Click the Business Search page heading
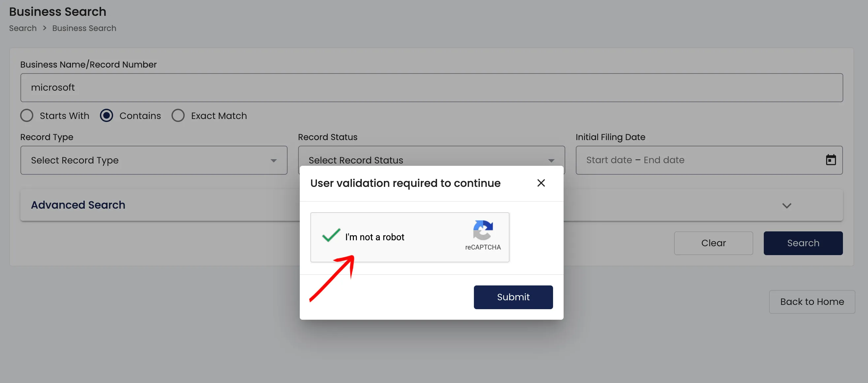 pos(58,12)
